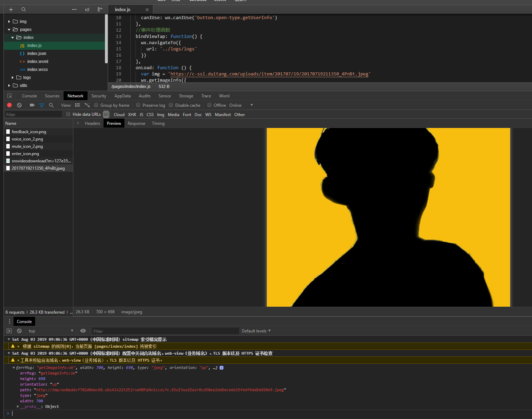Screen dimensions: 532x419
Task: Toggle the network filter funnel icon
Action: click(42, 105)
